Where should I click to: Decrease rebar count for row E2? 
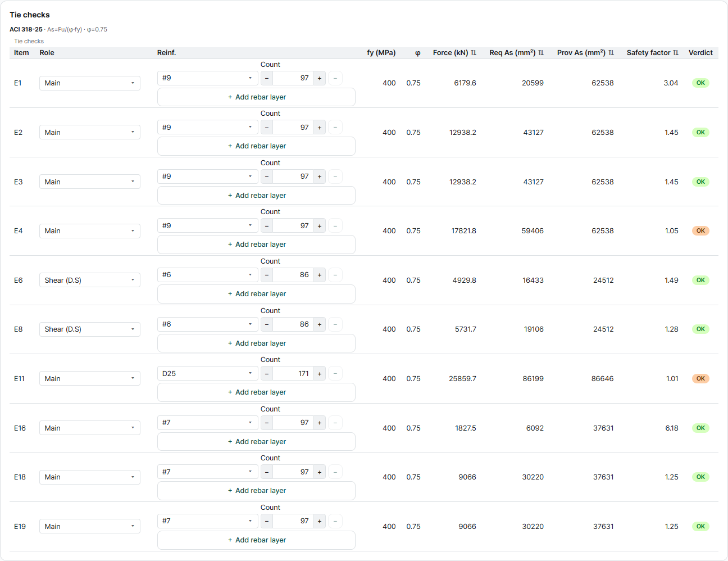tap(267, 128)
